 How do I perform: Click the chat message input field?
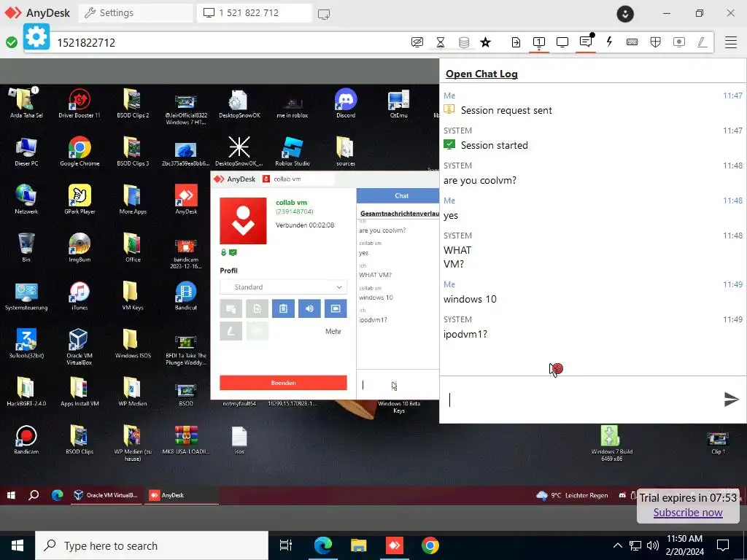click(x=581, y=400)
